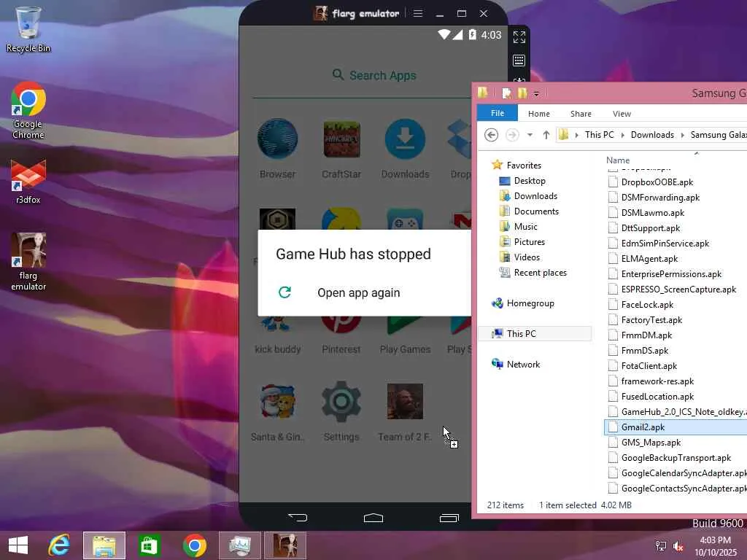This screenshot has width=747, height=560.
Task: Open flarg emulator desktop shortcut
Action: coord(28,262)
